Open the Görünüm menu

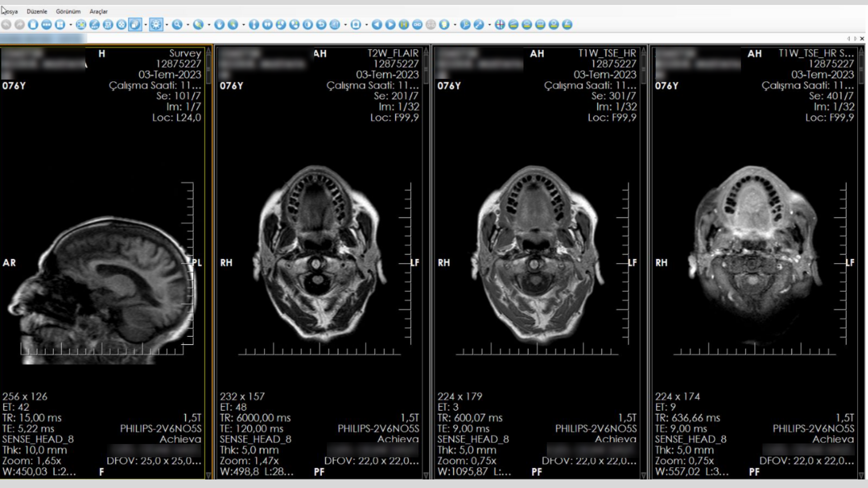pos(68,11)
